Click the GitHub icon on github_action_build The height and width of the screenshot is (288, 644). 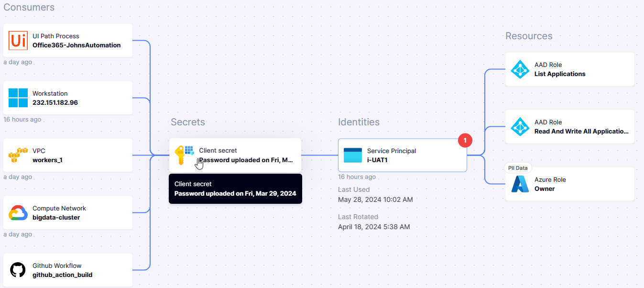[x=18, y=270]
